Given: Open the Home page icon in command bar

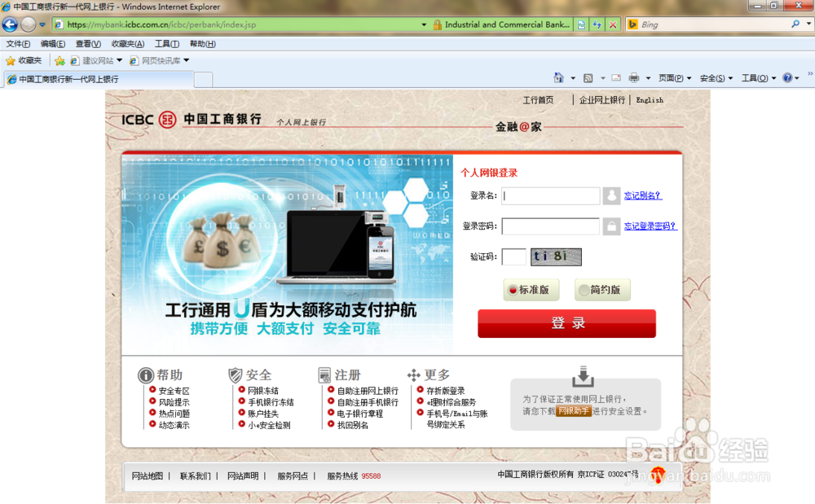Looking at the screenshot, I should pyautogui.click(x=558, y=77).
